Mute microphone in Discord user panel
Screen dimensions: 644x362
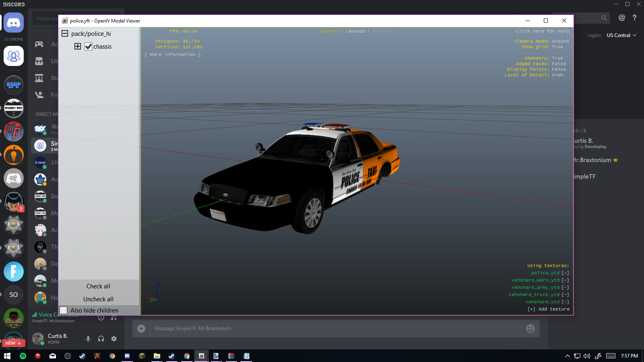click(x=88, y=339)
